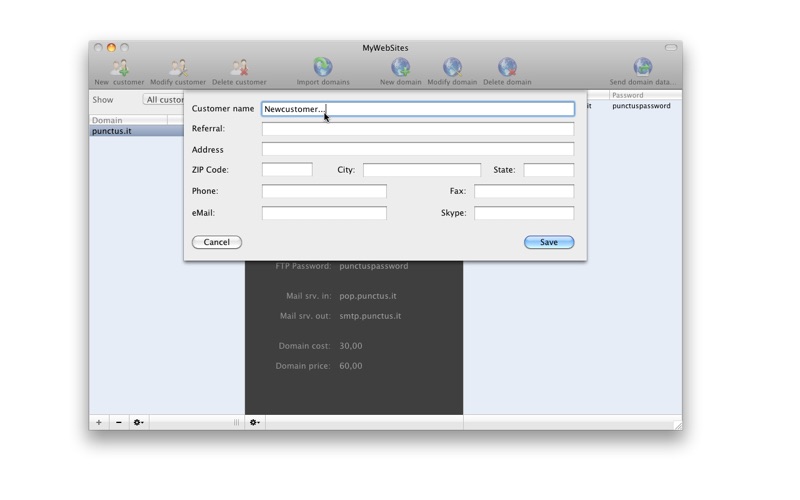Click the Modify customer toolbar icon
The width and height of the screenshot is (800, 500).
(x=178, y=68)
